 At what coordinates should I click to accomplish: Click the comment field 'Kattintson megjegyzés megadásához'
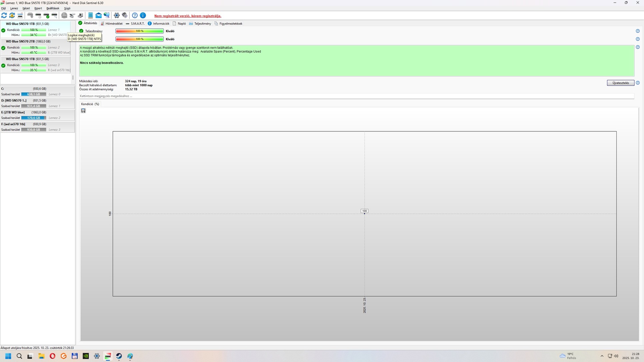(x=106, y=96)
